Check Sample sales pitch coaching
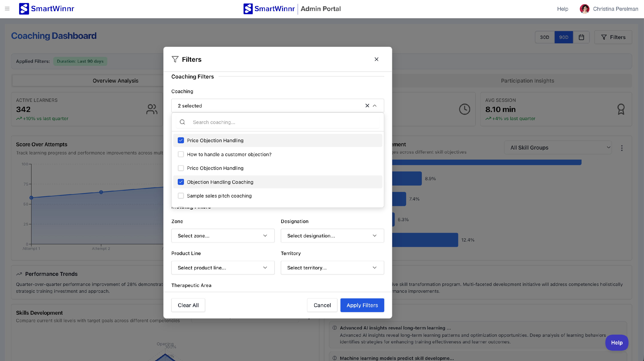Viewport: 644px width, 361px height. (181, 196)
